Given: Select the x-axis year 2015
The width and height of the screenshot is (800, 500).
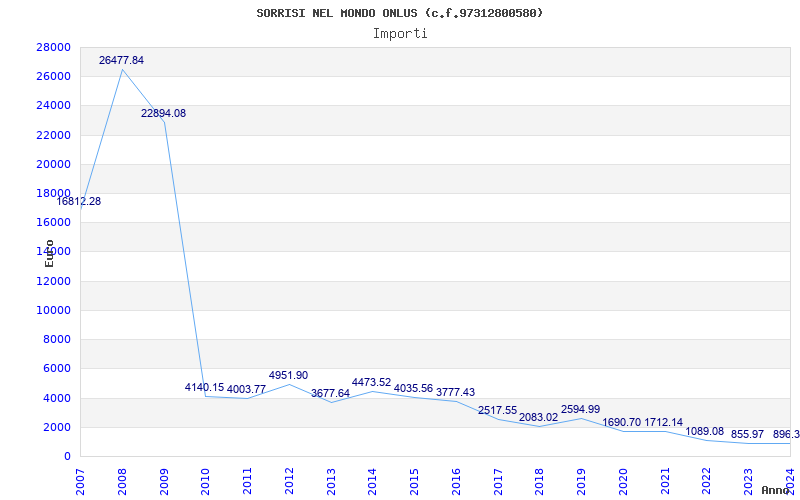Looking at the screenshot, I should pos(414,481).
